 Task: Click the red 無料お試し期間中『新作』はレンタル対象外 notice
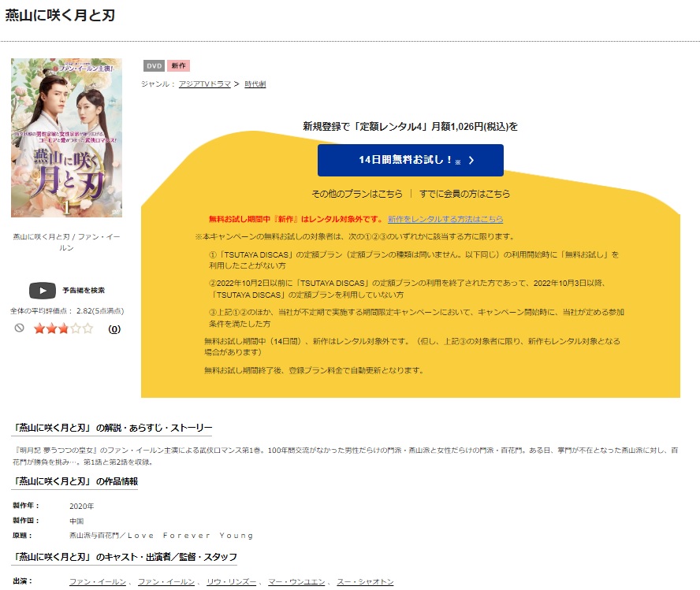tap(296, 219)
